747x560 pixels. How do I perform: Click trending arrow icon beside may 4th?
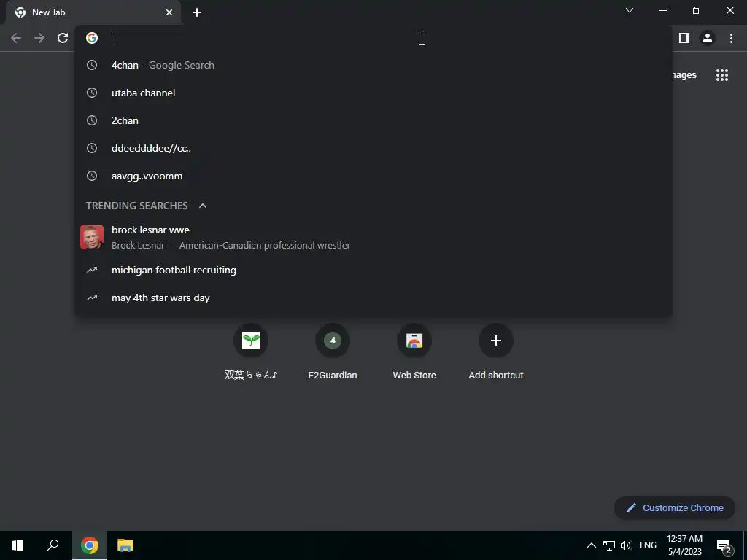(92, 297)
